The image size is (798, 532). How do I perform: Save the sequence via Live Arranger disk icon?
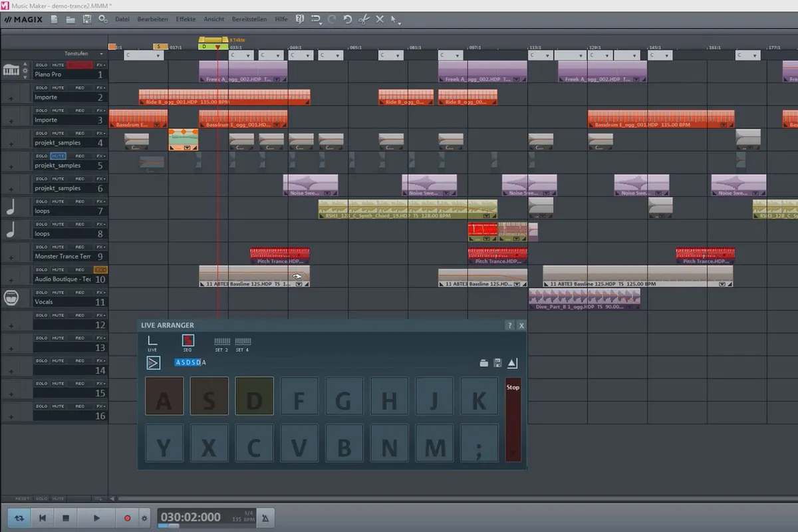498,363
